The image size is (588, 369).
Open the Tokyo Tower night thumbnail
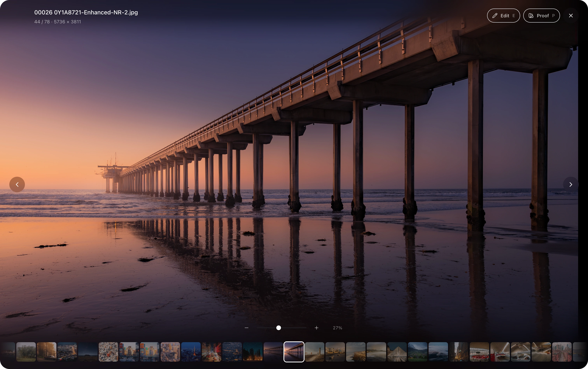[191, 352]
